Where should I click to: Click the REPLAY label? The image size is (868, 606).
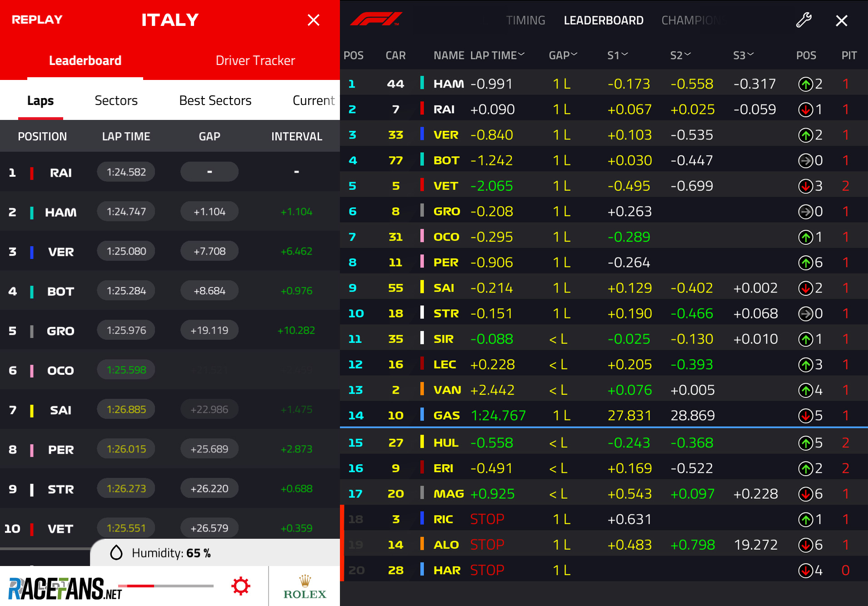[37, 20]
